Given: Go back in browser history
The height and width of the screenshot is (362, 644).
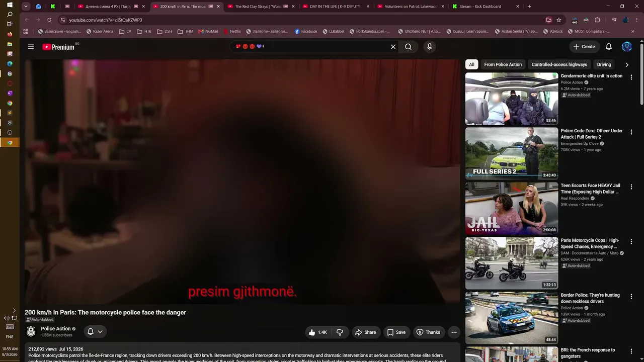Looking at the screenshot, I should (27, 20).
